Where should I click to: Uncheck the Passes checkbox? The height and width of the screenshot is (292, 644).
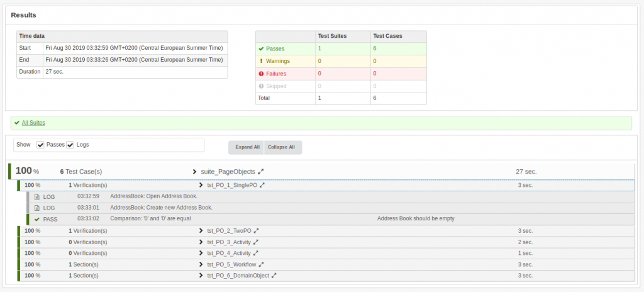(x=41, y=145)
